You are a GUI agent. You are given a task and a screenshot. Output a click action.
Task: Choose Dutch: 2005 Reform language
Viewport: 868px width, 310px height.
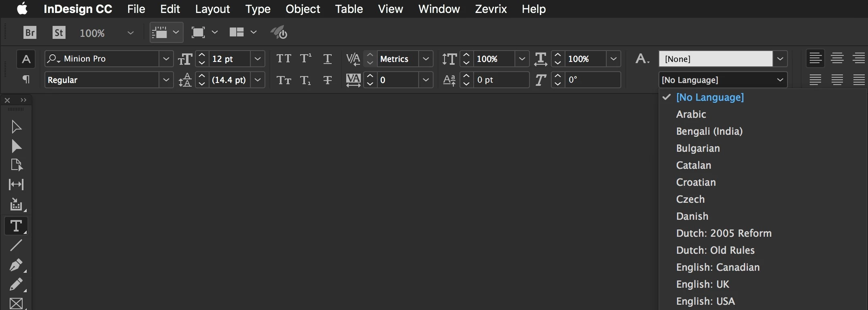click(724, 233)
